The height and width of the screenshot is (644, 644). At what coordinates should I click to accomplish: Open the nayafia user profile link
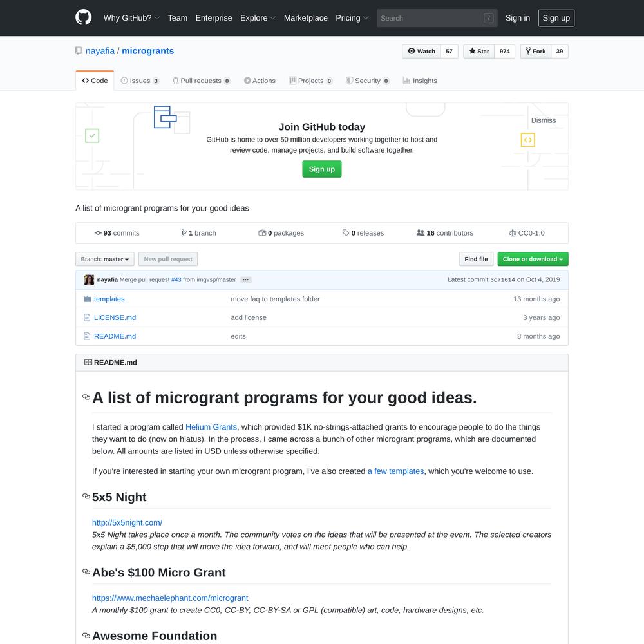click(x=100, y=51)
